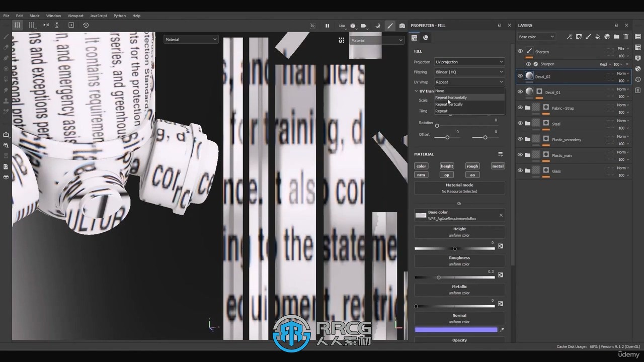644x362 pixels.
Task: Click the add magic wand effect icon
Action: [569, 37]
